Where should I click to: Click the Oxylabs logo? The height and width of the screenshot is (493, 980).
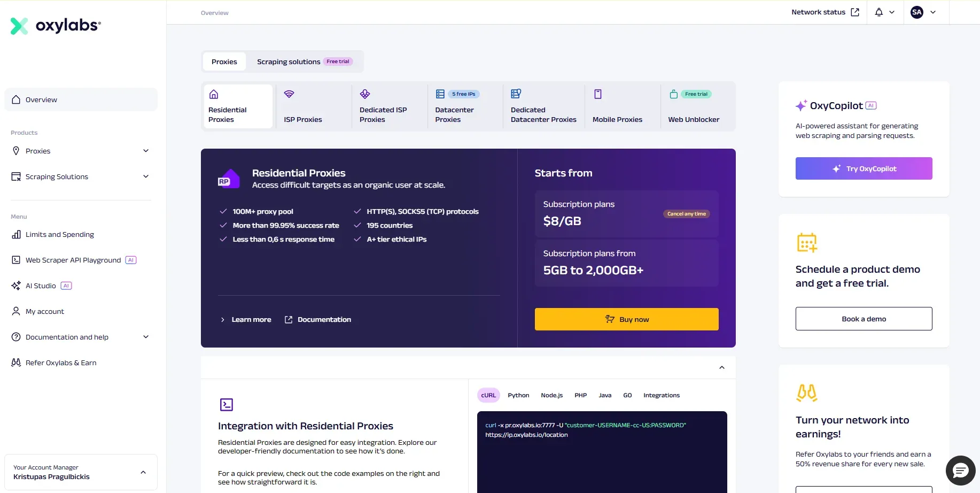(56, 25)
